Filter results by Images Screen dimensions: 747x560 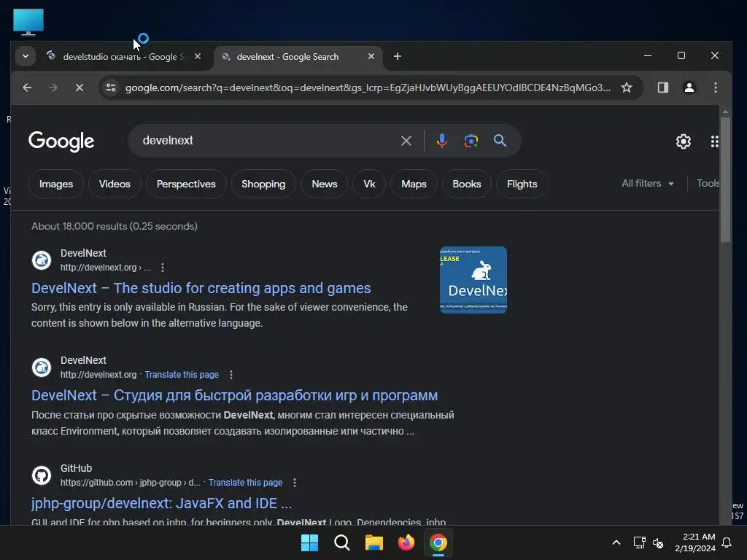pos(56,184)
